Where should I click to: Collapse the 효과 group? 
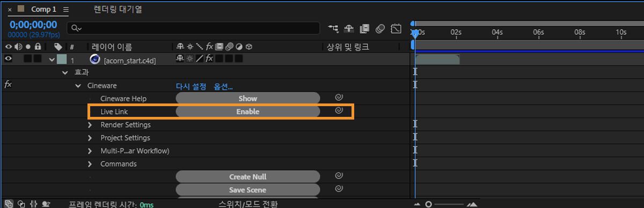65,72
